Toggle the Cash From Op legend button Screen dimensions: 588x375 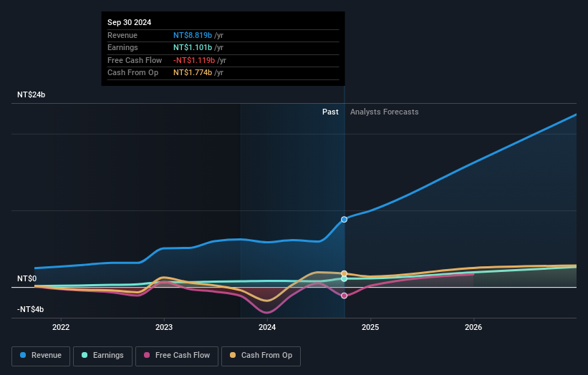click(x=261, y=356)
